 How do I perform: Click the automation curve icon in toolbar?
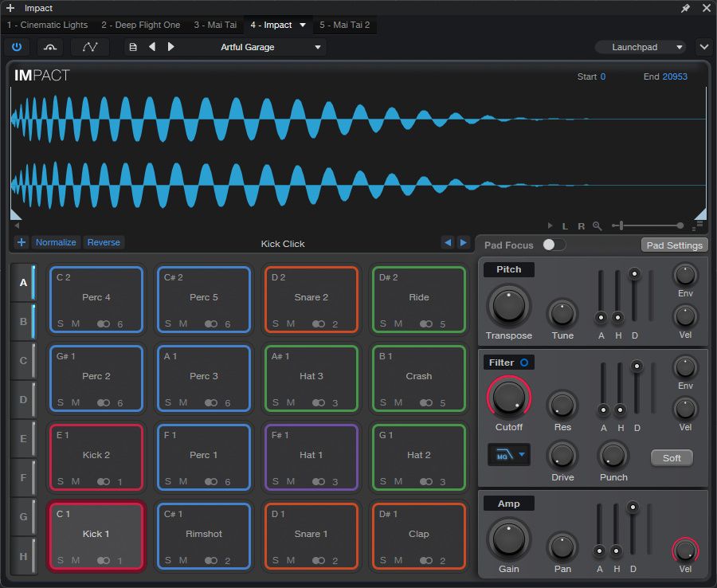pyautogui.click(x=90, y=47)
